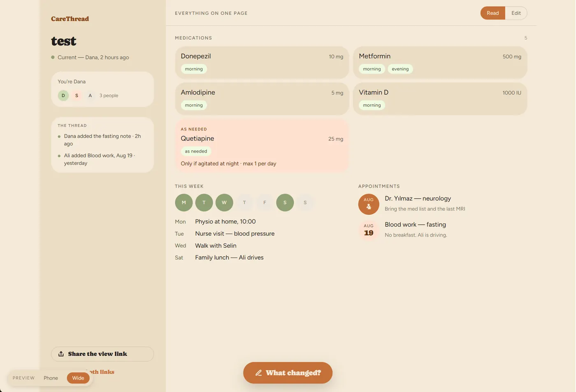Image resolution: width=576 pixels, height=392 pixels.
Task: Click Bring the med list and last MRI note
Action: [x=425, y=209]
